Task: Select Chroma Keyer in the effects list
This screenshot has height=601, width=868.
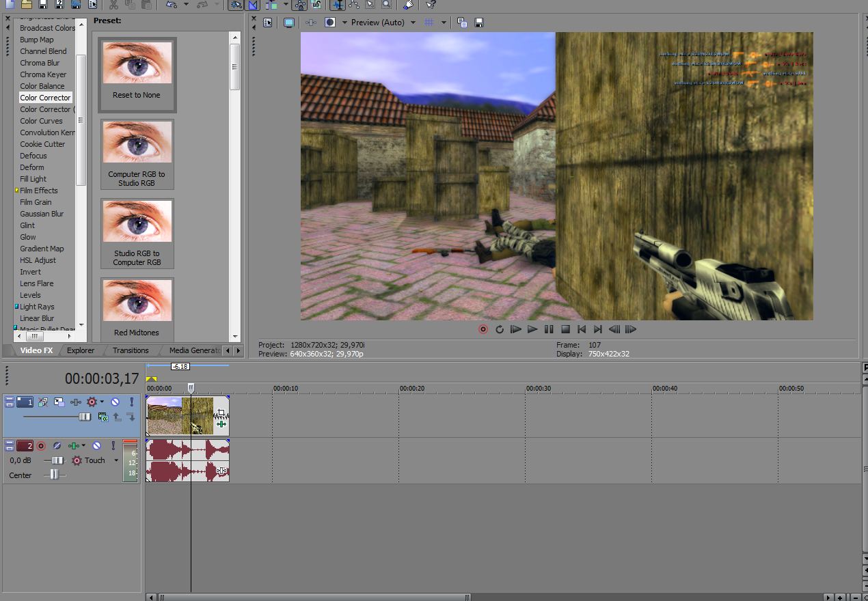Action: 43,74
